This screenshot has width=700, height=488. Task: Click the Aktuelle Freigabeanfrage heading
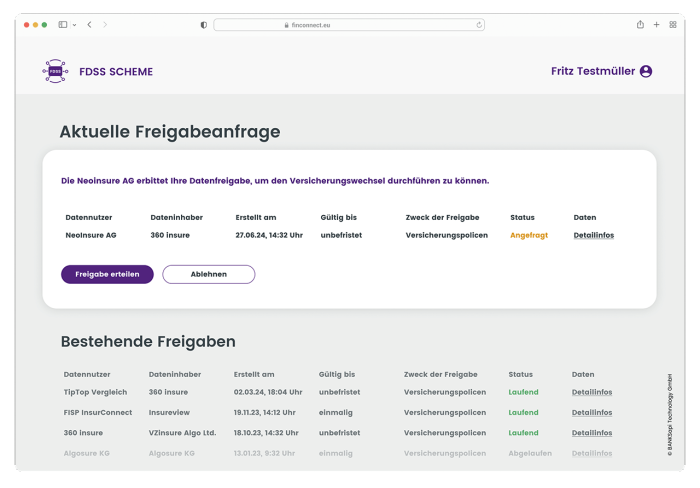pyautogui.click(x=170, y=132)
